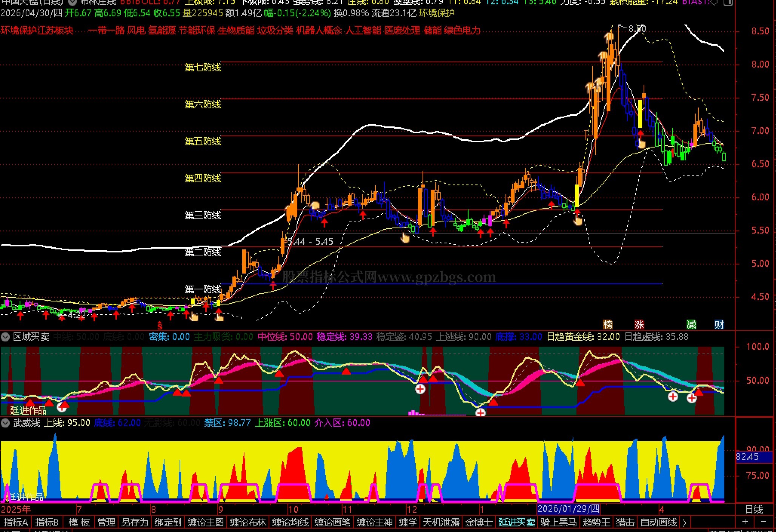Zoom in with the plus button

745,522
